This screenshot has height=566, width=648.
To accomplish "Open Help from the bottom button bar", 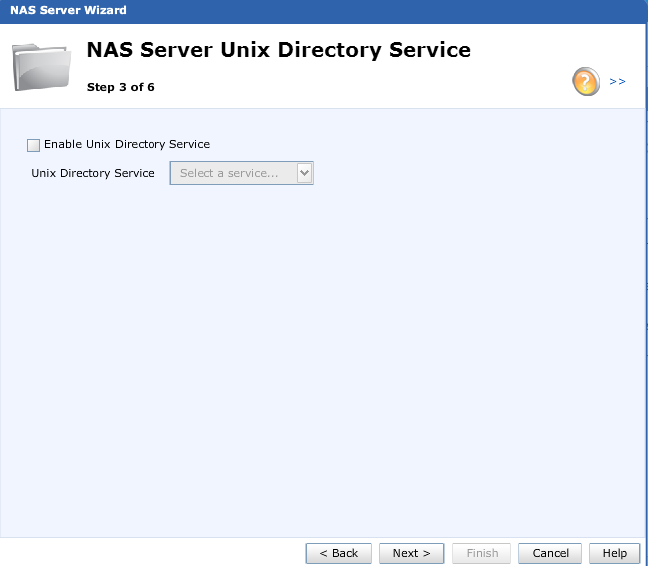I will pos(614,553).
